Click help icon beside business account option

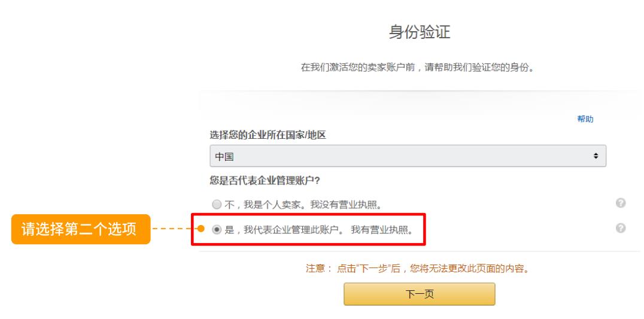(621, 228)
